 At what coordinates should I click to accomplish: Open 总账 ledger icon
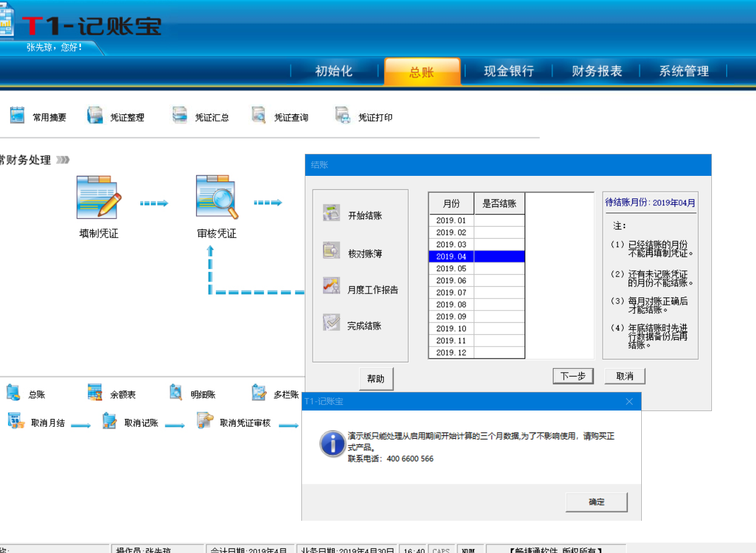click(13, 392)
